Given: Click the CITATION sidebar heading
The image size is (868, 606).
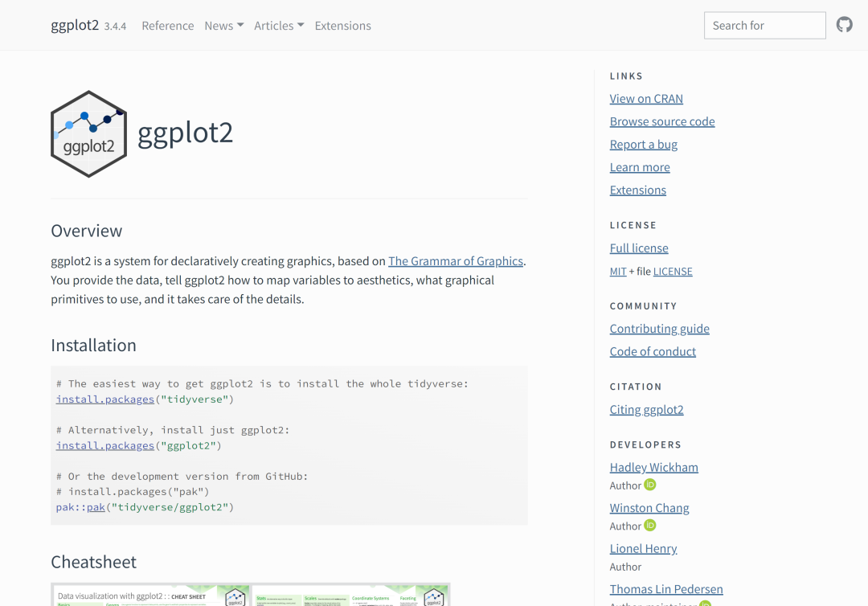Looking at the screenshot, I should pyautogui.click(x=636, y=387).
